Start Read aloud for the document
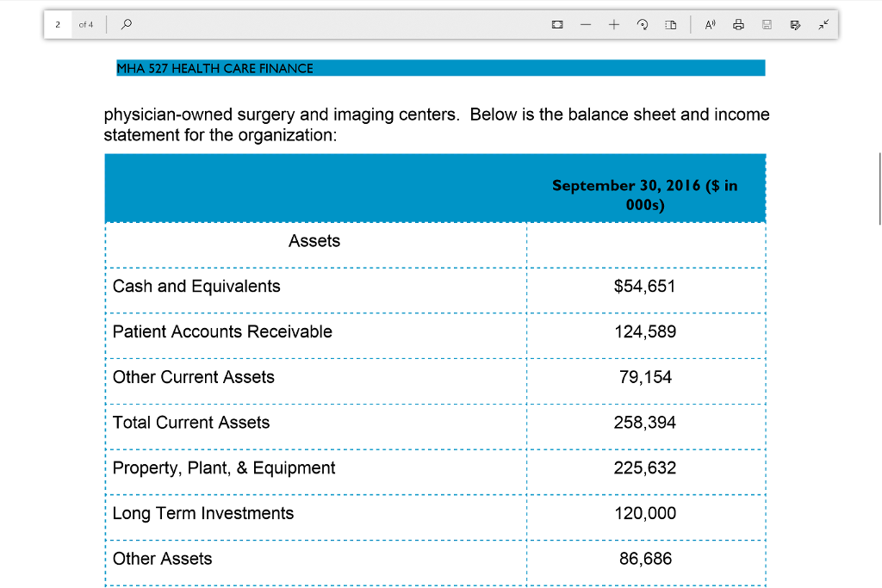Image resolution: width=882 pixels, height=588 pixels. click(x=709, y=24)
